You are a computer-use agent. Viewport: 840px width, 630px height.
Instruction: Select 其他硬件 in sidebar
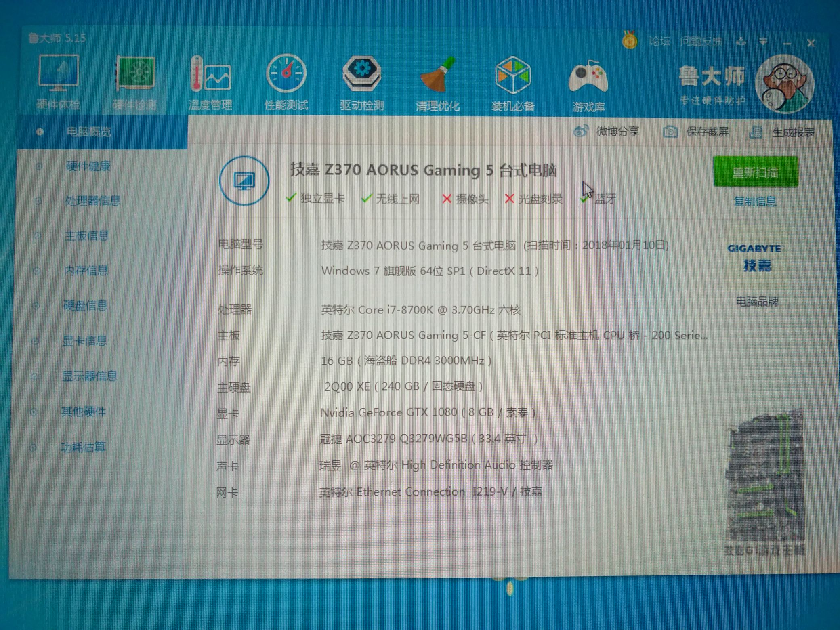(x=83, y=412)
